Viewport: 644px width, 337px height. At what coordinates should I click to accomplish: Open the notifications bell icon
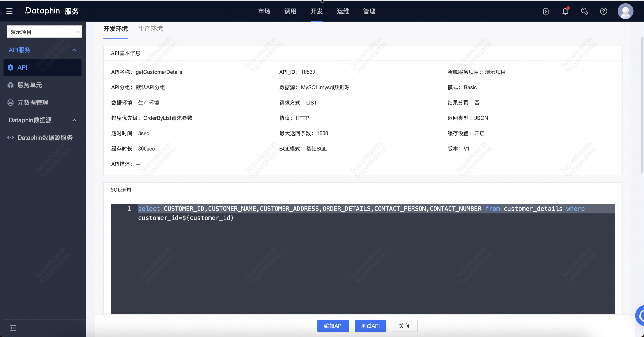click(565, 11)
